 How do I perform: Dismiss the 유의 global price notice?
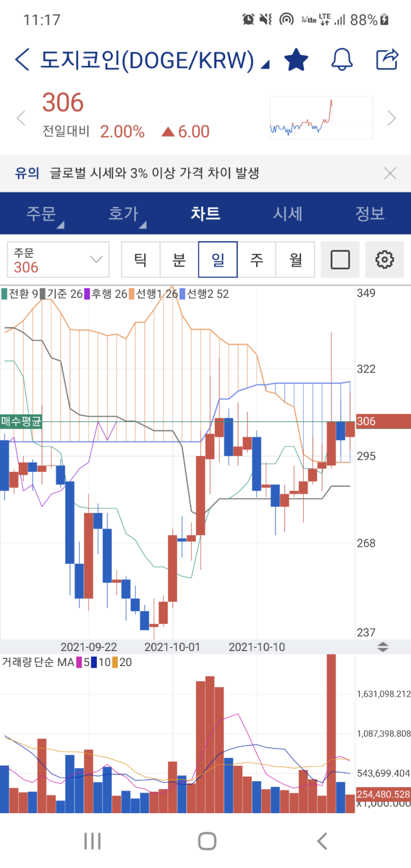click(390, 173)
